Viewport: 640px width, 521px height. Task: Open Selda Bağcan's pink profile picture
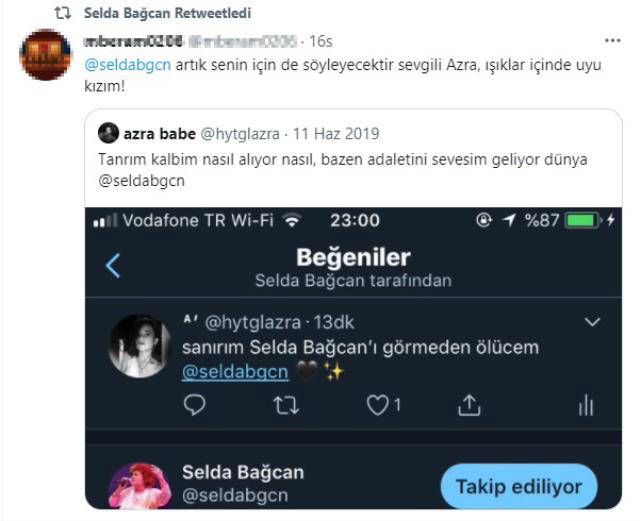139,486
